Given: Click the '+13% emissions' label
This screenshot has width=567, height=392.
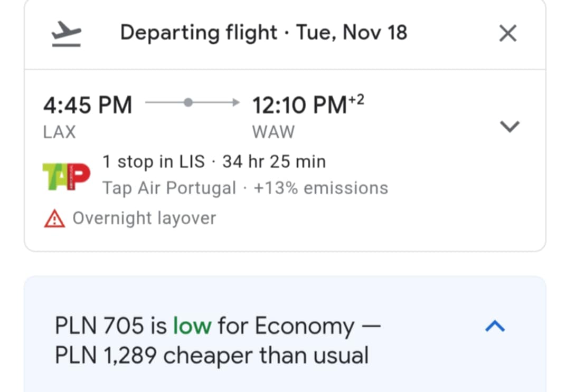Looking at the screenshot, I should coord(321,188).
